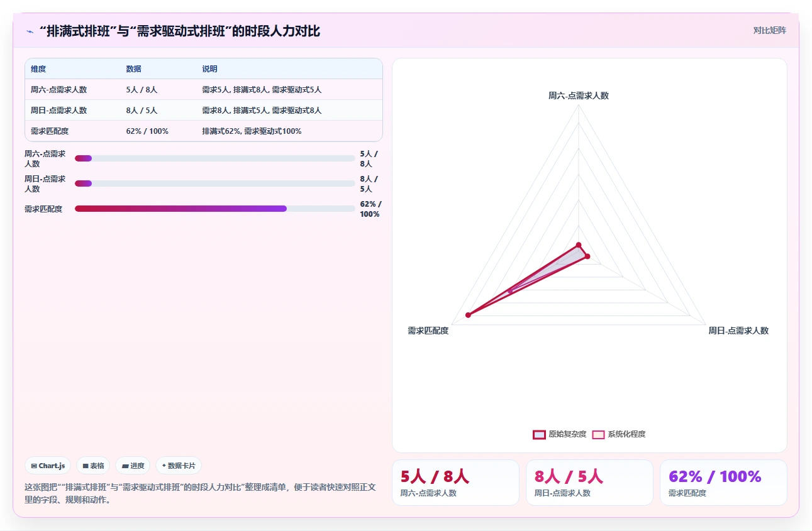Click table cell 62% / 100%
This screenshot has width=812, height=531.
coord(147,131)
